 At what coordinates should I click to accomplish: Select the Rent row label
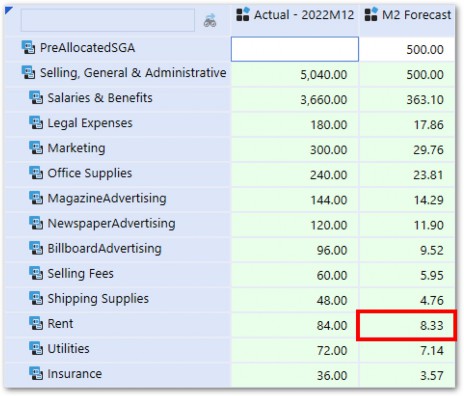[x=60, y=324]
